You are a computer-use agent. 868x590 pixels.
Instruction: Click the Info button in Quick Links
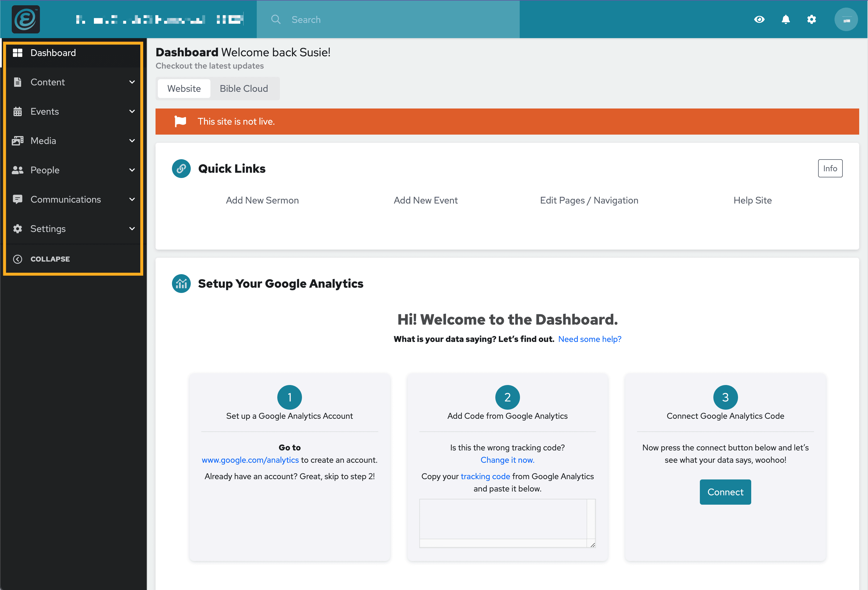coord(830,168)
